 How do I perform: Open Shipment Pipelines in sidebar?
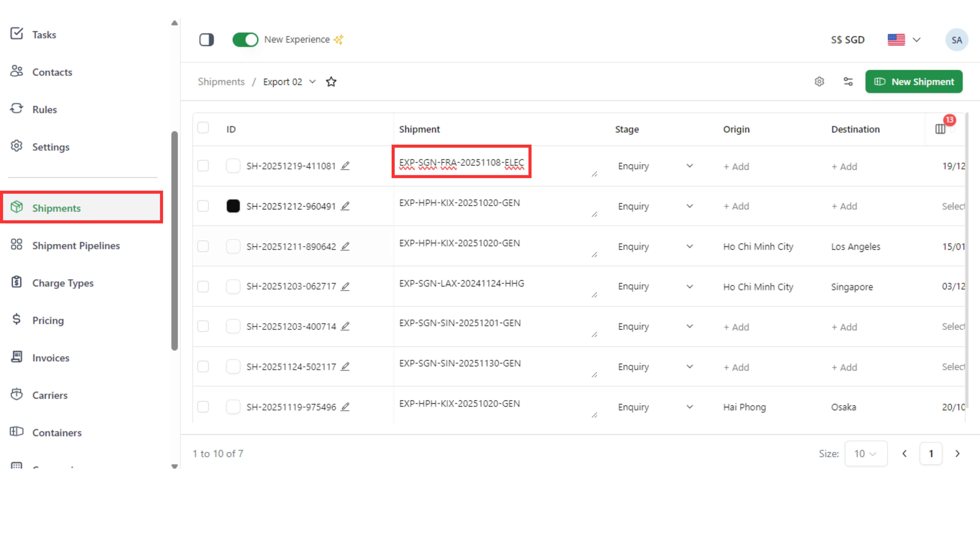(x=76, y=246)
